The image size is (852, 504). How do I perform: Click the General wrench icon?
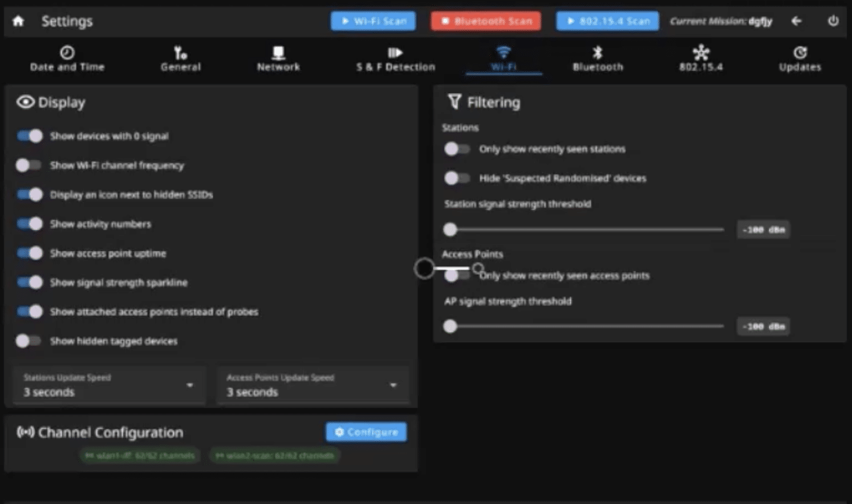(x=180, y=52)
